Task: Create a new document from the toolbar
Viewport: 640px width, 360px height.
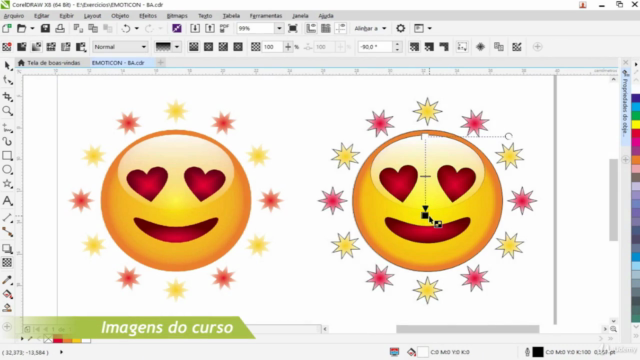Action: [7, 28]
